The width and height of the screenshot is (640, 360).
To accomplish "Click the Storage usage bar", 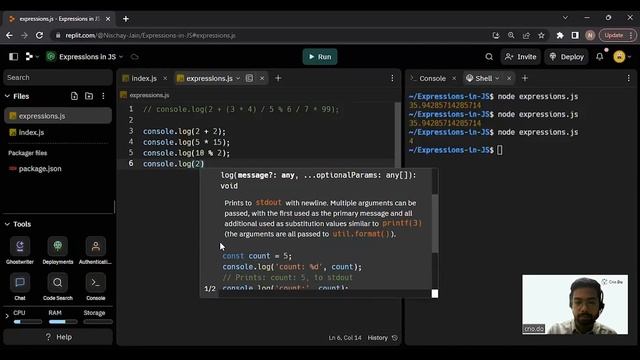I will coord(98,322).
